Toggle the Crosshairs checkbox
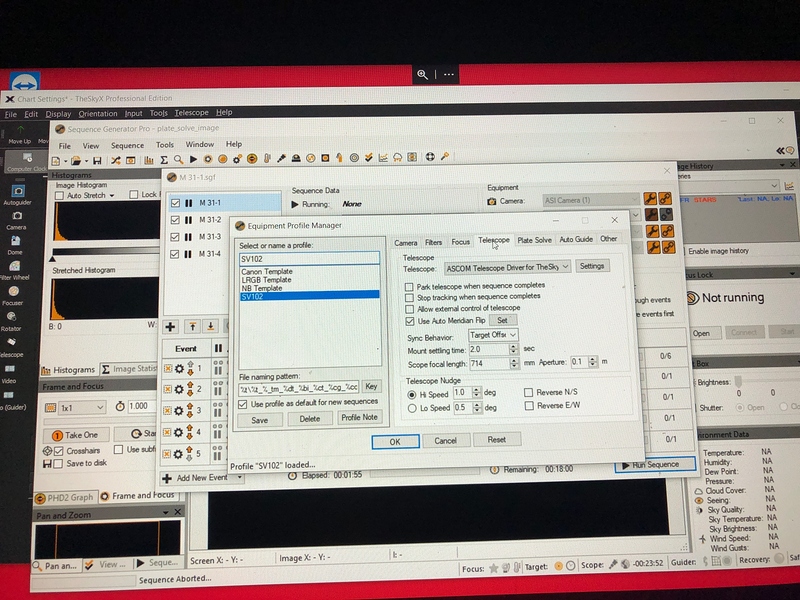Image resolution: width=800 pixels, height=600 pixels. (x=58, y=451)
